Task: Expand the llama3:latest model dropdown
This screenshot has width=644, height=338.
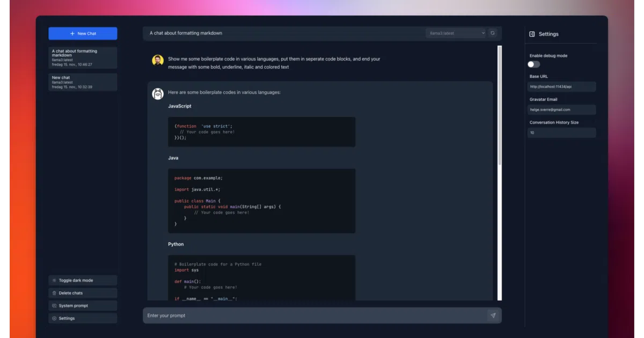Action: 456,33
